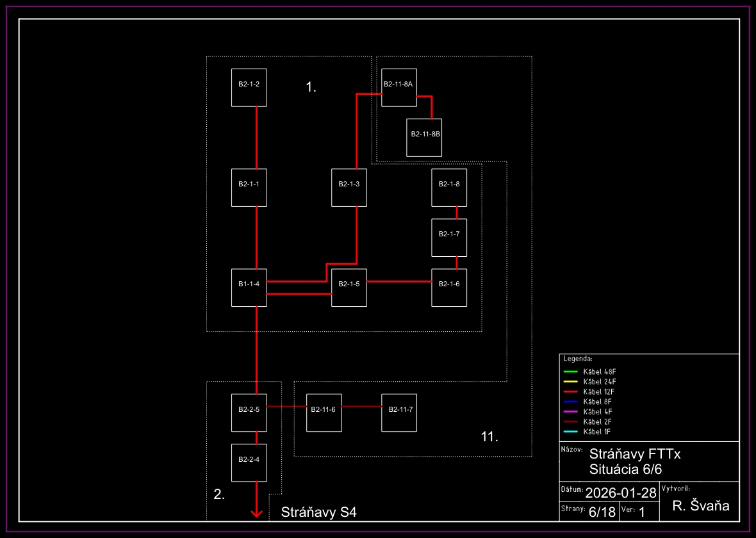Click the zone label 11.
The height and width of the screenshot is (538, 756).
[489, 437]
